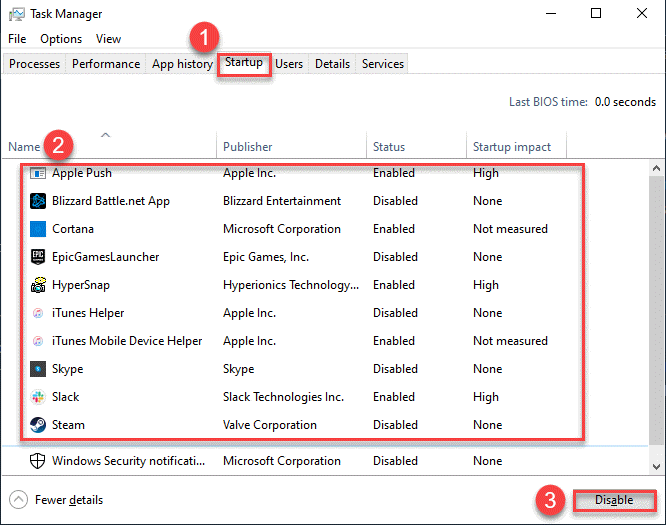Viewport: 666px width, 525px height.
Task: Collapse view with Fewer details chevron
Action: pyautogui.click(x=18, y=500)
